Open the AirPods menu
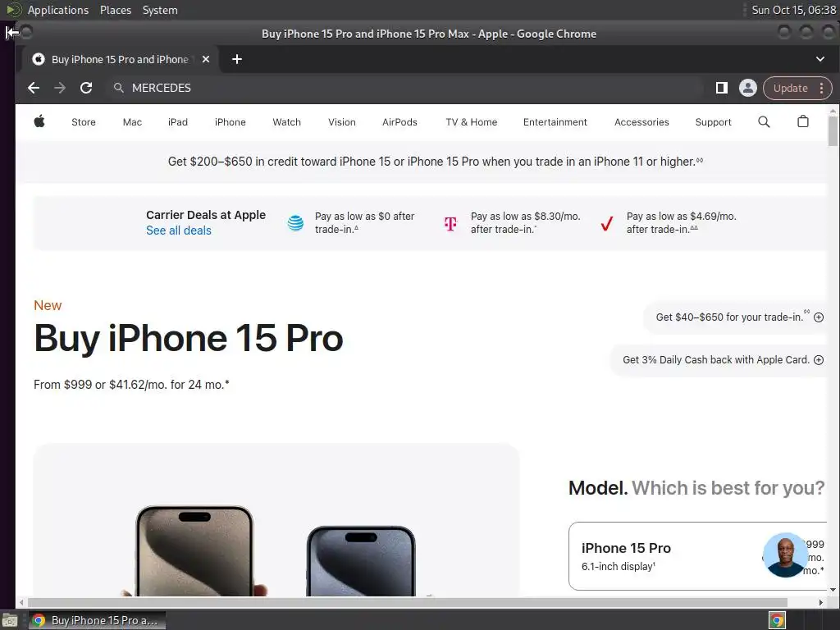840x630 pixels. pos(399,122)
